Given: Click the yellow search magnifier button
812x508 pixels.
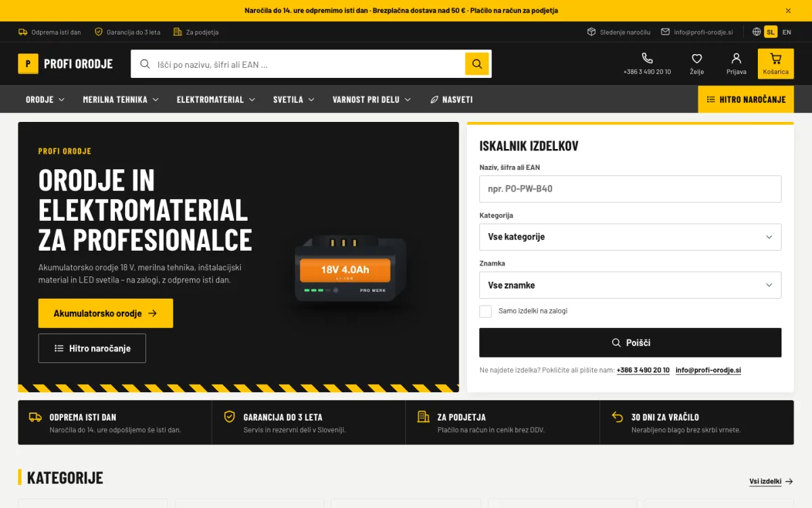Looking at the screenshot, I should click(477, 64).
